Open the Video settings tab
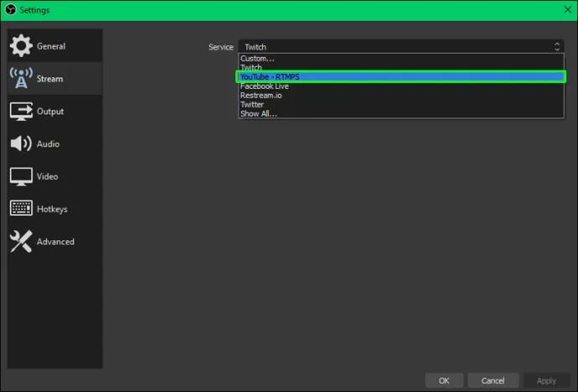Image resolution: width=578 pixels, height=392 pixels. [x=55, y=177]
